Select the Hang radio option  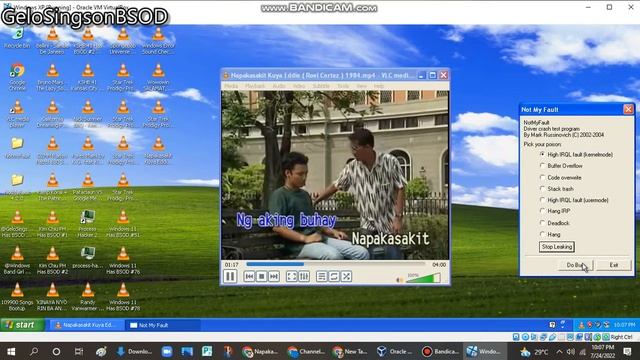click(x=550, y=234)
